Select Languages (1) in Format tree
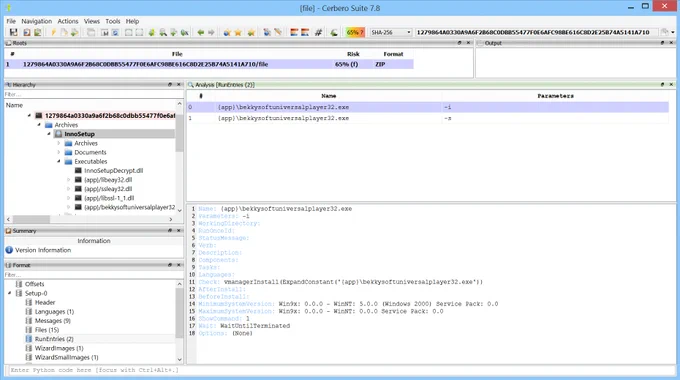 pyautogui.click(x=54, y=311)
